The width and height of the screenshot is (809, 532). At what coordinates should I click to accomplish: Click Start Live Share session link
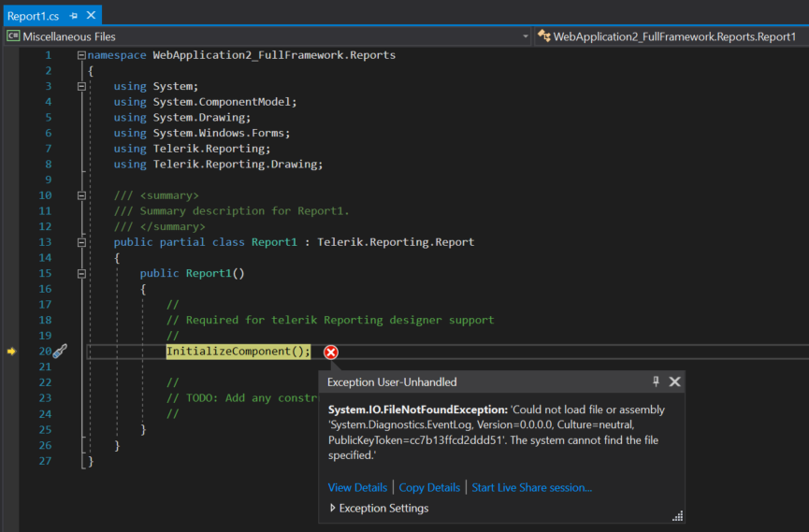click(531, 487)
